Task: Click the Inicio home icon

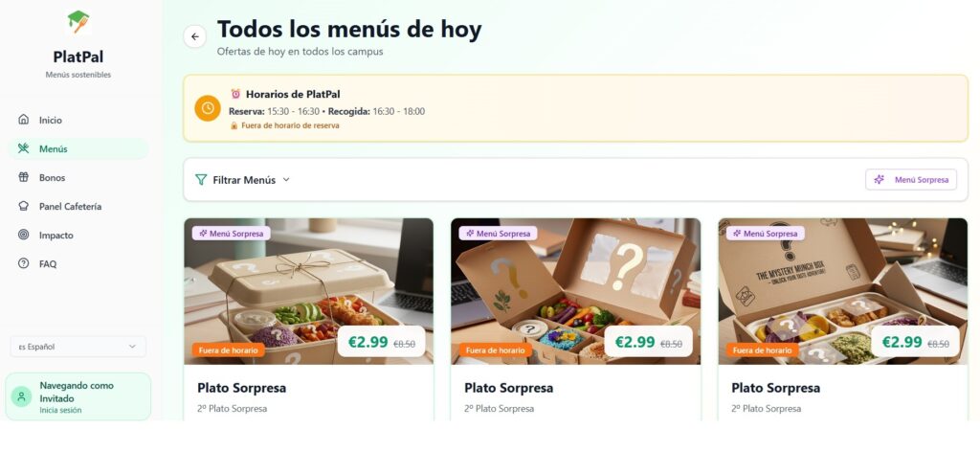Action: coord(24,120)
